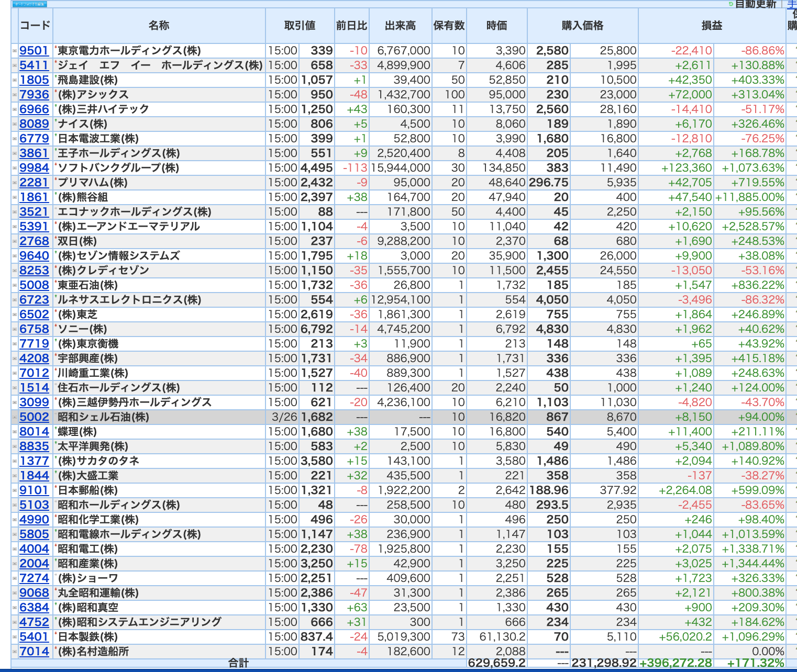
Task: Open stock code link 7014
Action: coord(34,652)
